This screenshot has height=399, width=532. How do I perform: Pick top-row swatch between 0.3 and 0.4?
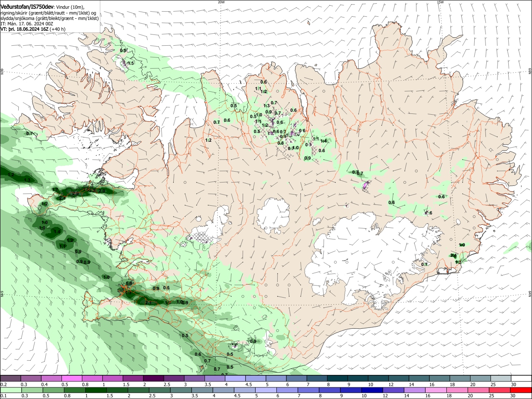tap(31, 378)
